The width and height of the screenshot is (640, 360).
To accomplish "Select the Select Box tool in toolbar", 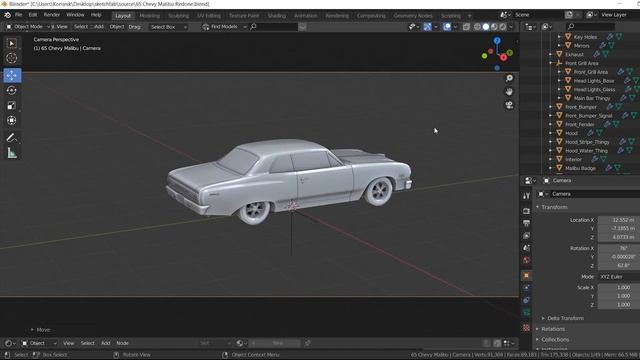I will coord(12,43).
